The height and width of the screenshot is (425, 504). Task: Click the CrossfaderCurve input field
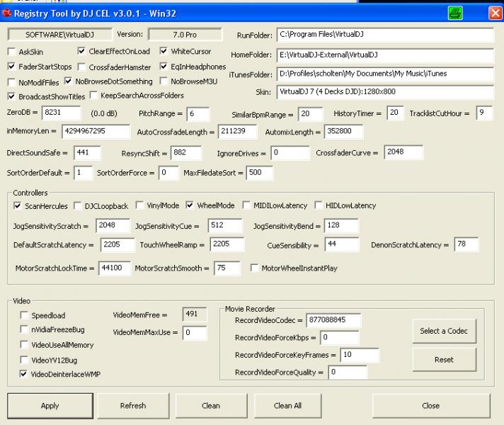point(403,152)
